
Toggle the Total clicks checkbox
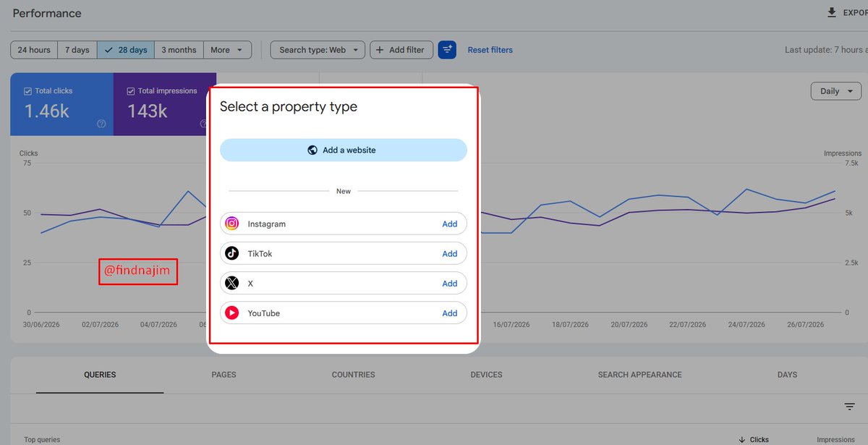27,91
